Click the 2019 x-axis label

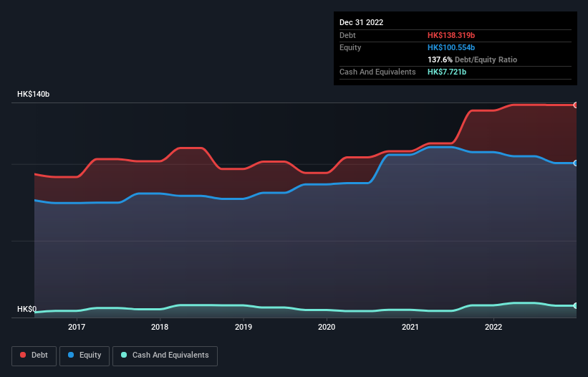tap(244, 327)
